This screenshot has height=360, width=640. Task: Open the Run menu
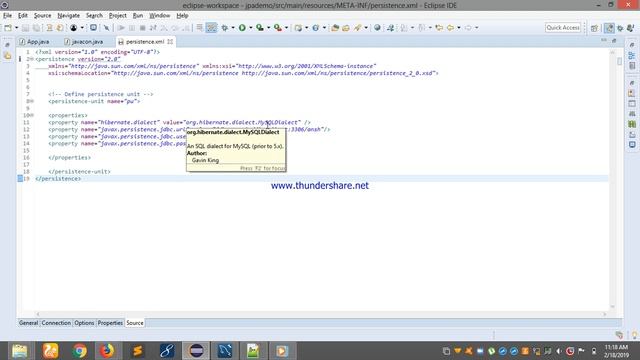click(138, 16)
